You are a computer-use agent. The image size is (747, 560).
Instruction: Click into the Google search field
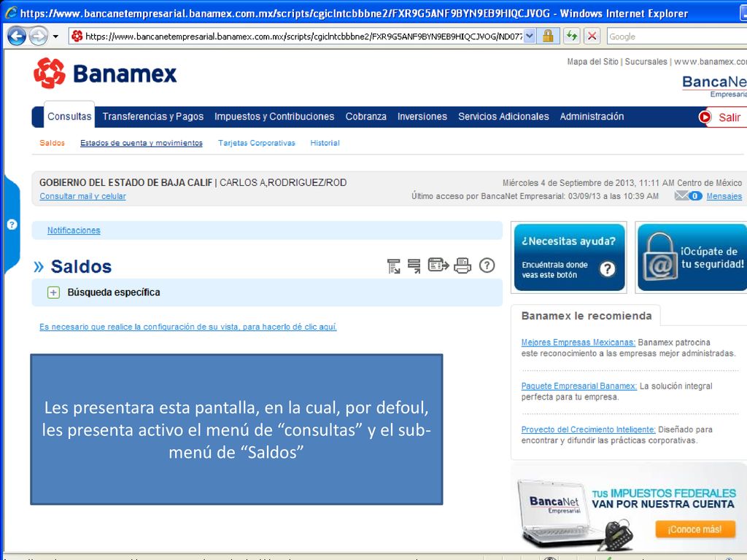pos(676,36)
